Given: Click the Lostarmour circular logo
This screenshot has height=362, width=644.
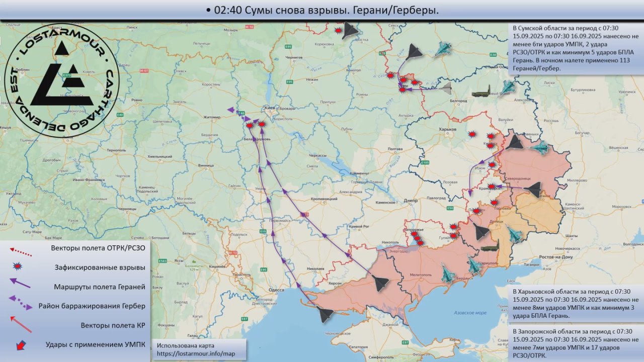Looking at the screenshot, I should 61,79.
